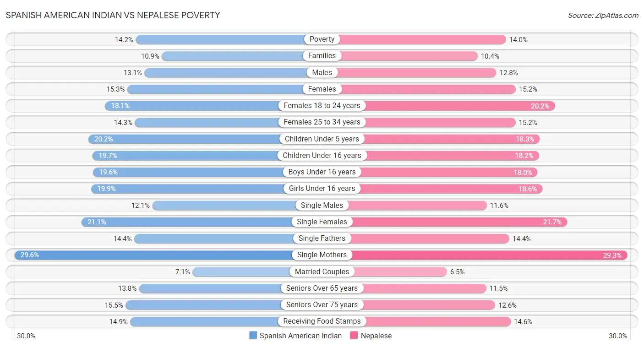Toggle the Nepalese legend label
644x347 pixels.
tap(376, 336)
